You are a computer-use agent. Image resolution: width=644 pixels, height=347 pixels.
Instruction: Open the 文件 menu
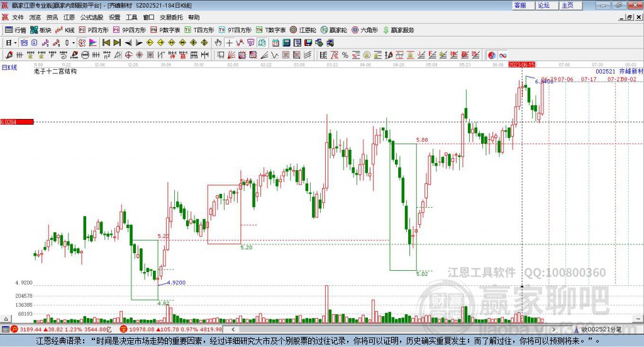click(18, 17)
